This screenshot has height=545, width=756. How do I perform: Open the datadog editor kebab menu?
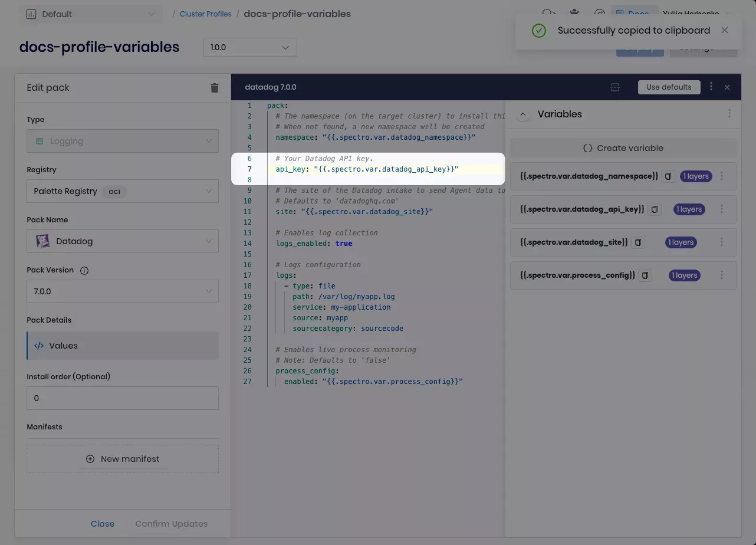tap(711, 87)
